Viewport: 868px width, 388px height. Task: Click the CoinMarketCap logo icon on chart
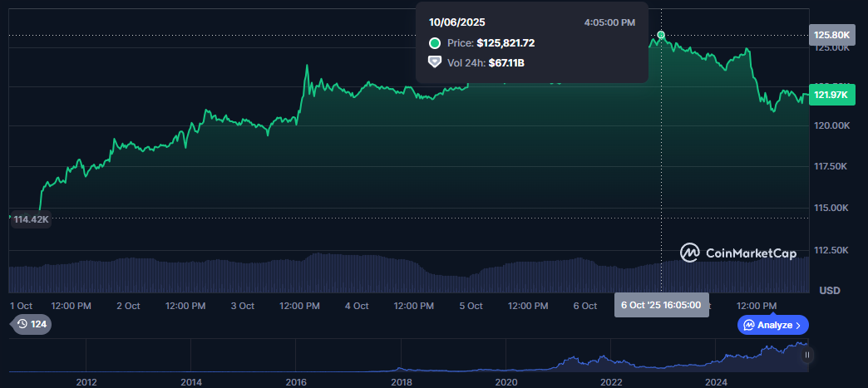coord(689,253)
